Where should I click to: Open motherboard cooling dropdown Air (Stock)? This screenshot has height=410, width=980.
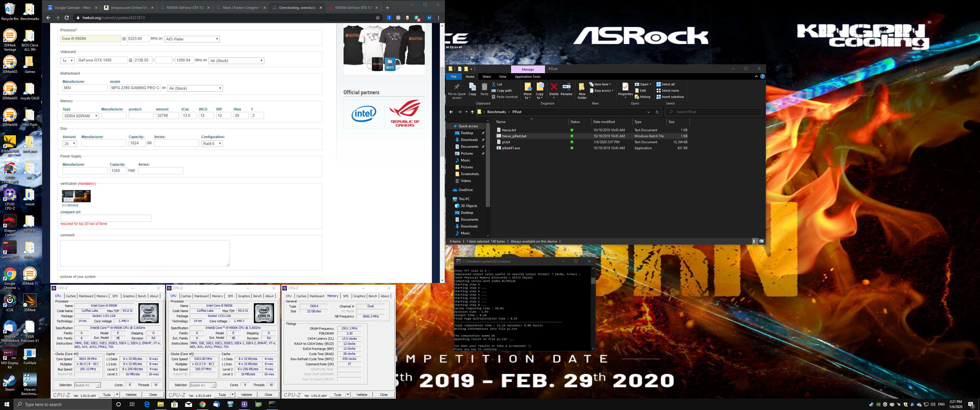coord(195,88)
